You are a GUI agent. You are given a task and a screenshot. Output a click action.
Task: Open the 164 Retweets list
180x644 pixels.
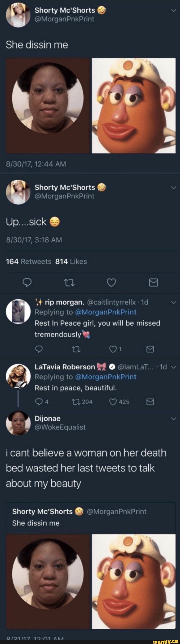[x=28, y=262]
